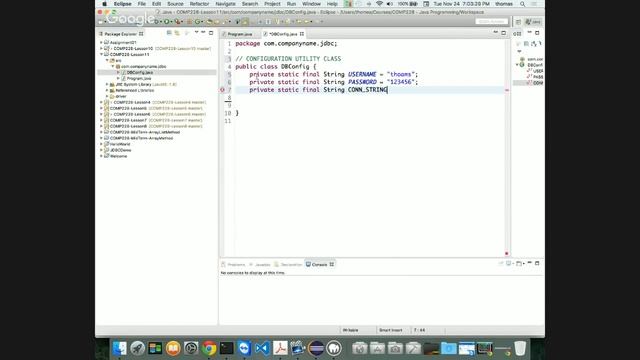The height and width of the screenshot is (360, 640).
Task: Open Package Explorer view menu
Action: [x=196, y=33]
